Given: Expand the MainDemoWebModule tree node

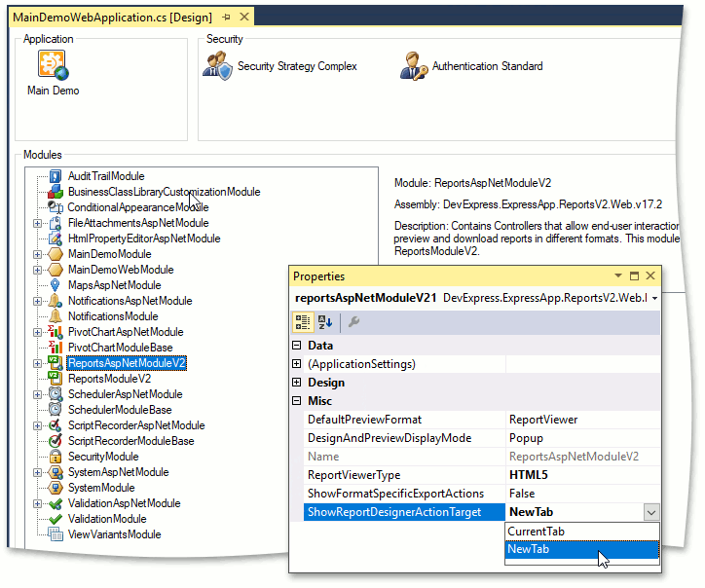Looking at the screenshot, I should point(37,271).
